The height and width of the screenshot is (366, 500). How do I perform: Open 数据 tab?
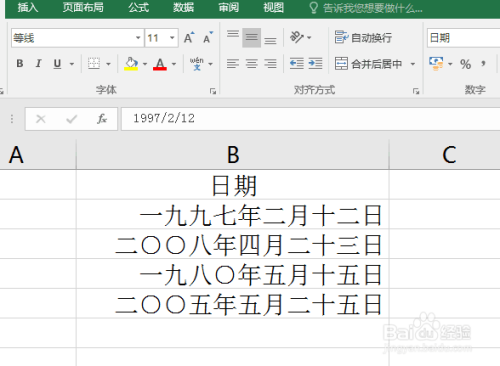pyautogui.click(x=183, y=7)
